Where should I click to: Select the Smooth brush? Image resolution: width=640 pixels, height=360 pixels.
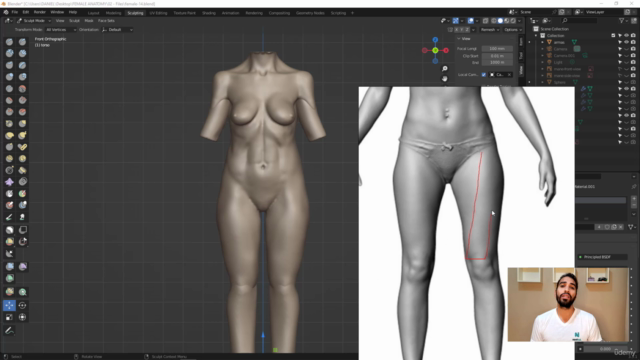(22, 89)
